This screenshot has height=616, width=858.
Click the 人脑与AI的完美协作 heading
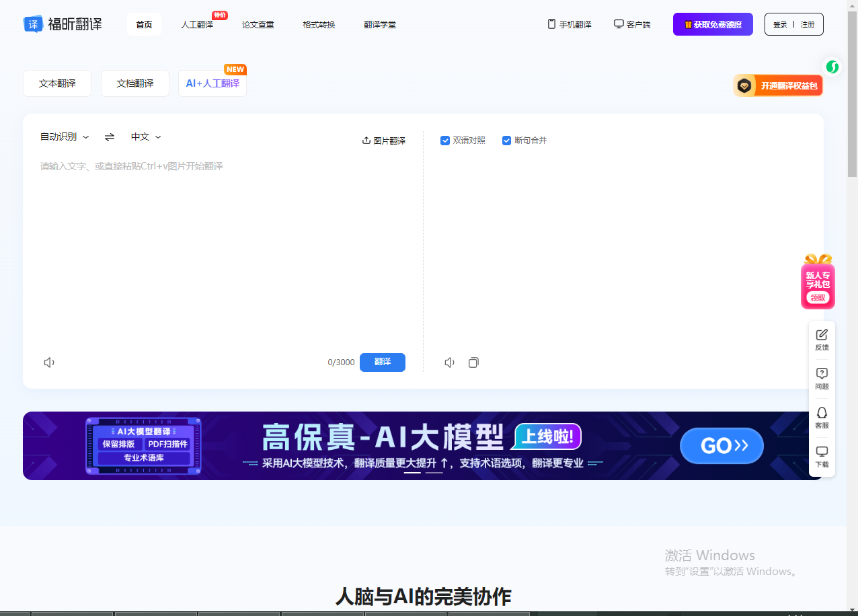pos(424,596)
